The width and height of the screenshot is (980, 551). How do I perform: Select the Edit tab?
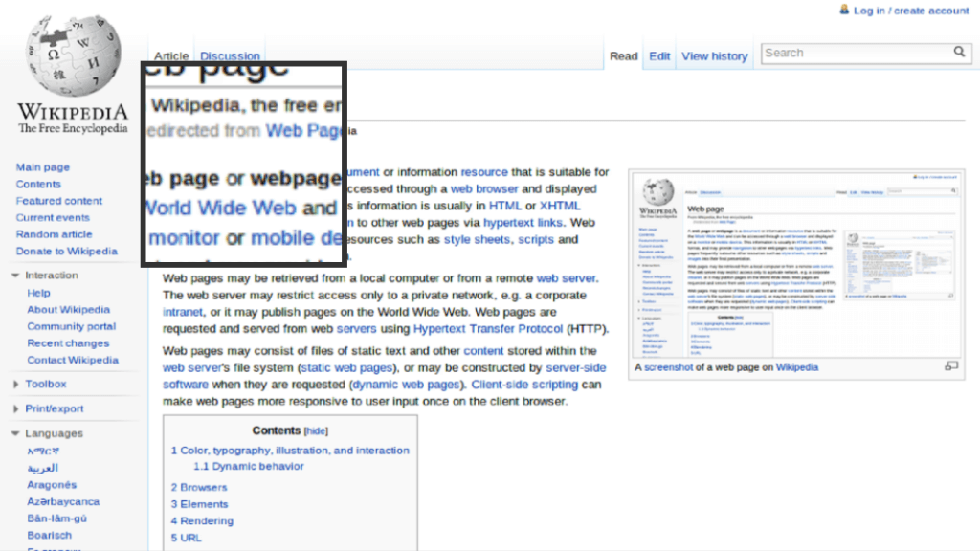pos(659,56)
